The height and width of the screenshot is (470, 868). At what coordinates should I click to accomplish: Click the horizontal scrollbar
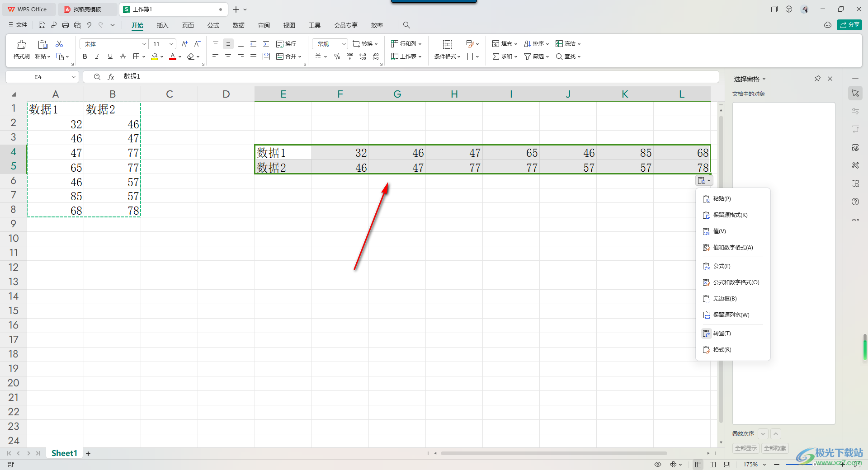pos(553,453)
